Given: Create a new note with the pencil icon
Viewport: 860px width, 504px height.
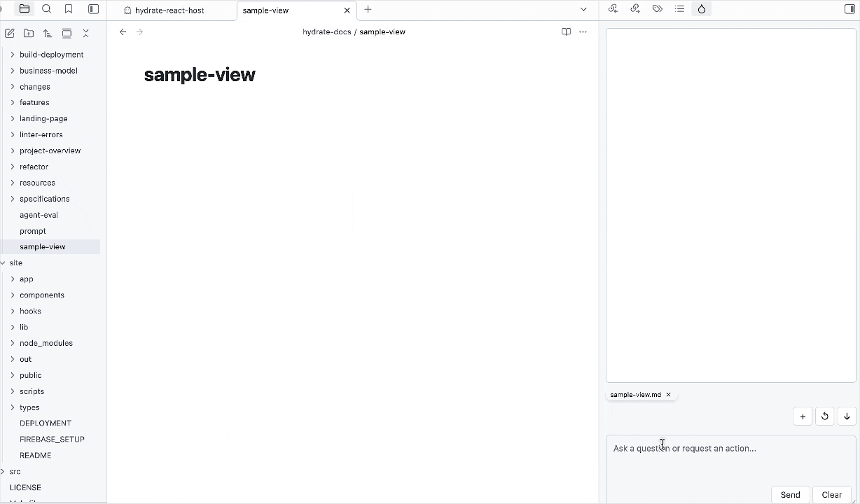Looking at the screenshot, I should tap(10, 33).
